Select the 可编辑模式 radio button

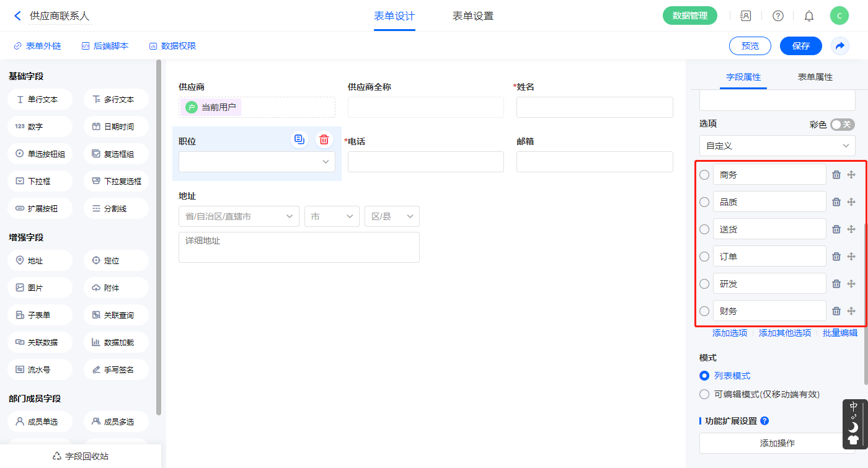pyautogui.click(x=704, y=394)
